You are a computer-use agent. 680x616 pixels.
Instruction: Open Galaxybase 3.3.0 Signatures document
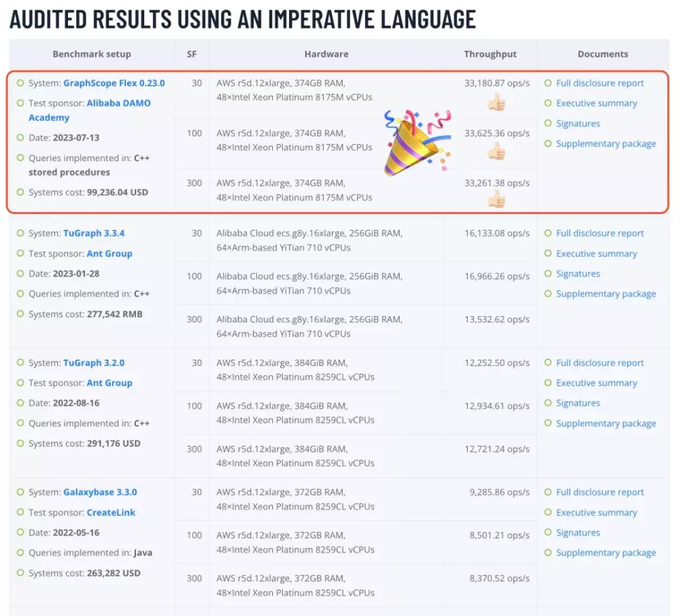coord(578,533)
